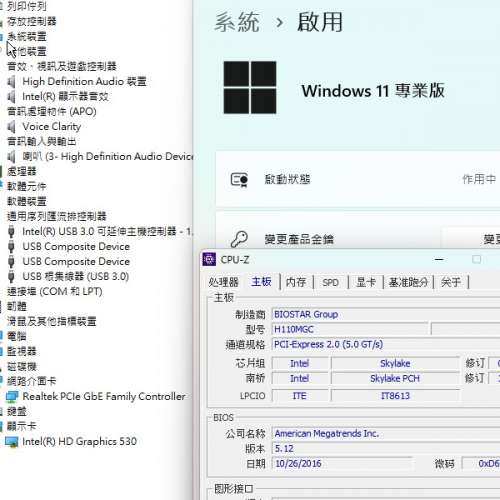
Task: Select the 系統裝置 tree category
Action: [x=27, y=37]
